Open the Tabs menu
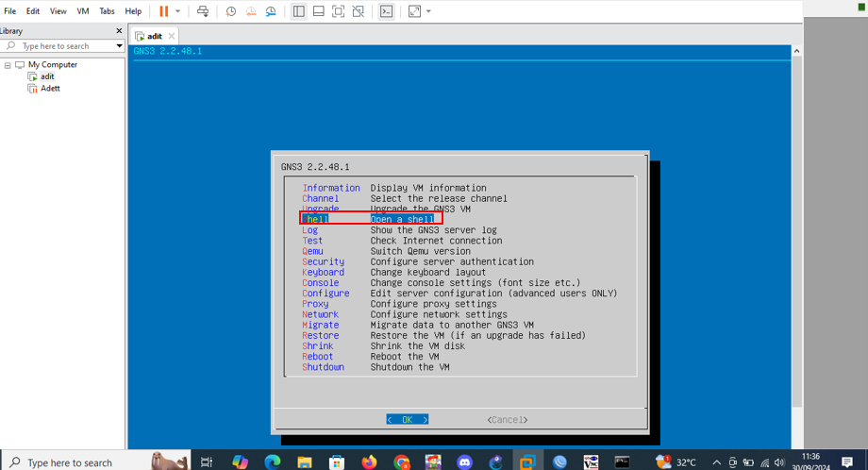The image size is (868, 470). 107,11
